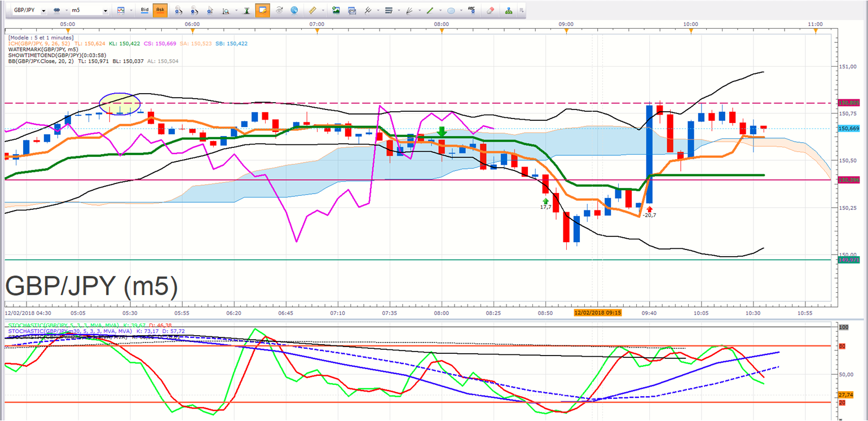The image size is (868, 421).
Task: Click the vertical scale arrows icon
Action: 246,10
